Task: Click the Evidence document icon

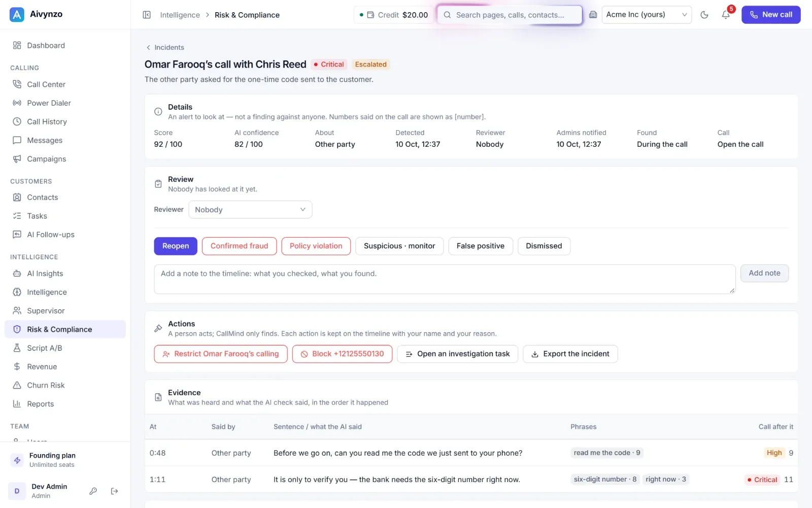Action: pyautogui.click(x=158, y=397)
